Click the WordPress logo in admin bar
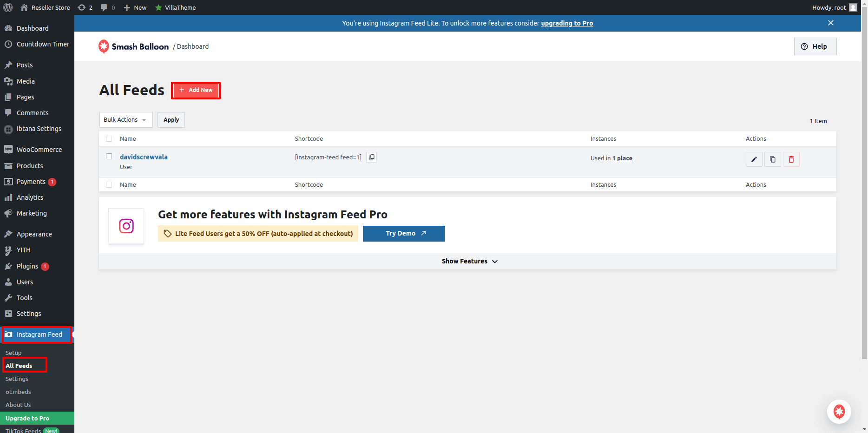This screenshot has height=433, width=868. [x=8, y=7]
